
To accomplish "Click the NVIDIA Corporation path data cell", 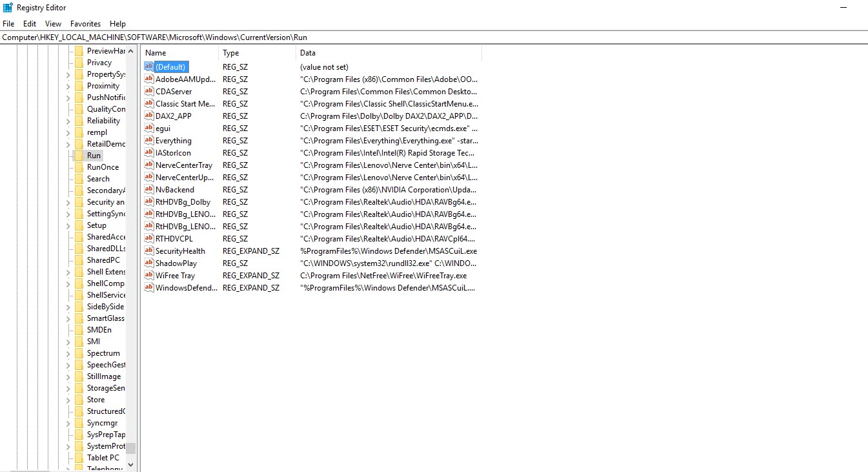I will (388, 189).
